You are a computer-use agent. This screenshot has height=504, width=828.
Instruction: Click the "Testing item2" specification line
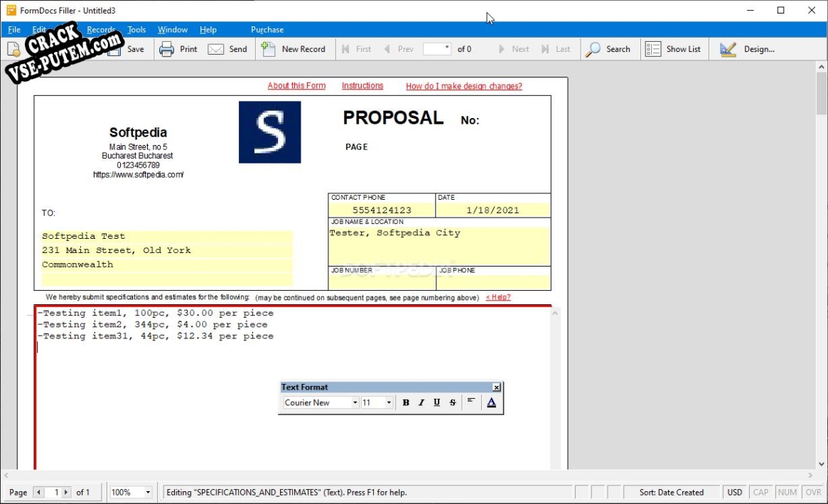152,325
